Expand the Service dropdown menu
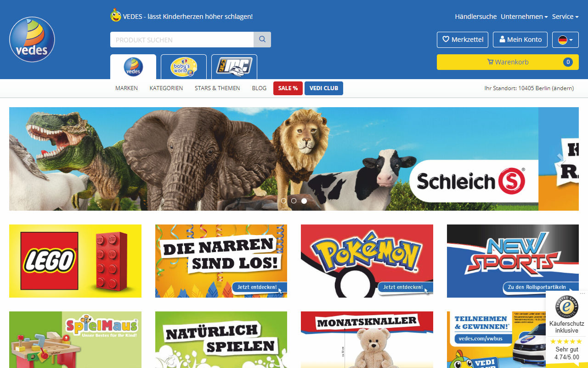 click(x=565, y=17)
